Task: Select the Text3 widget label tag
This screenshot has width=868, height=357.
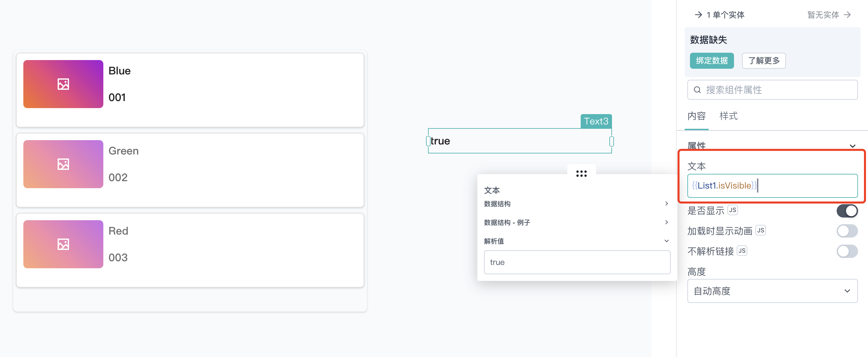Action: (596, 121)
